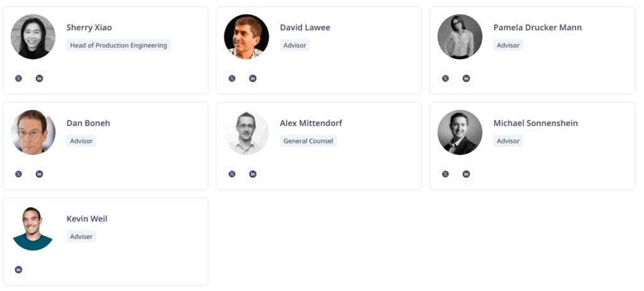Click Dan Boneh's X icon
Screen dimensions: 644x291
click(x=18, y=174)
